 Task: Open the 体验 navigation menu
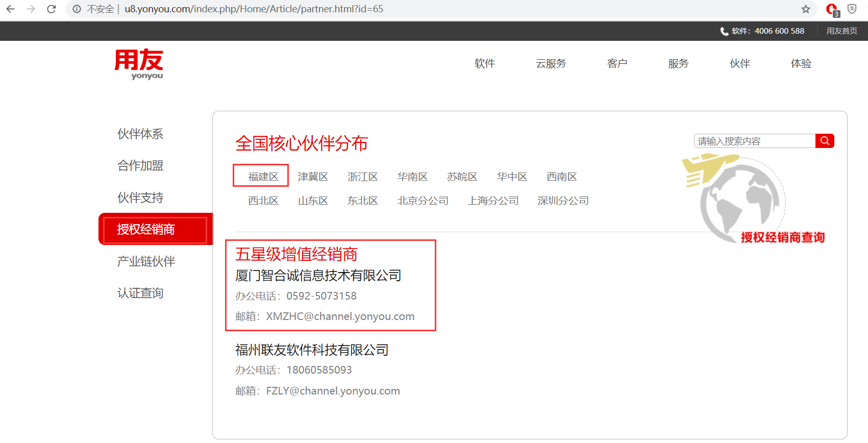(801, 63)
